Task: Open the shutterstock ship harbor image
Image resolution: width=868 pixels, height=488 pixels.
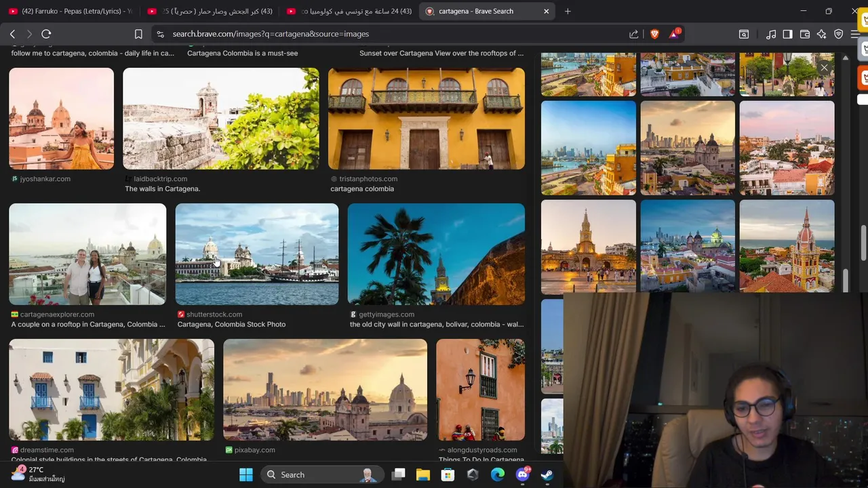Action: pyautogui.click(x=257, y=254)
